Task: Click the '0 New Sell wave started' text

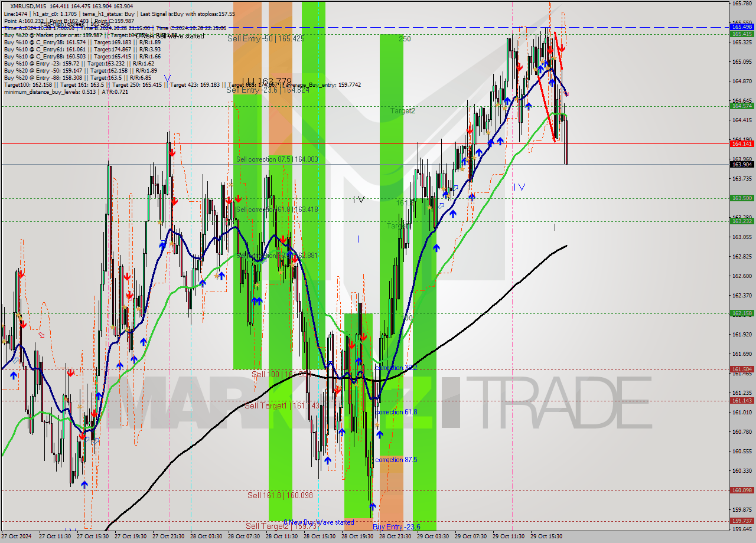Action: [170, 36]
